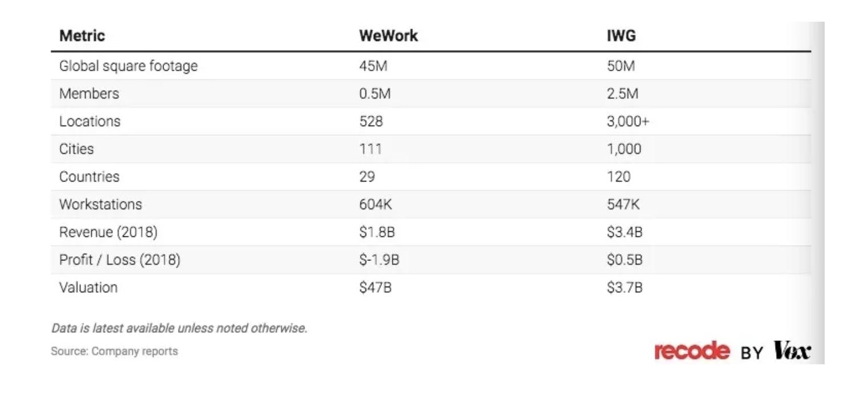Click the Workstations row label
The height and width of the screenshot is (394, 868).
coord(100,204)
